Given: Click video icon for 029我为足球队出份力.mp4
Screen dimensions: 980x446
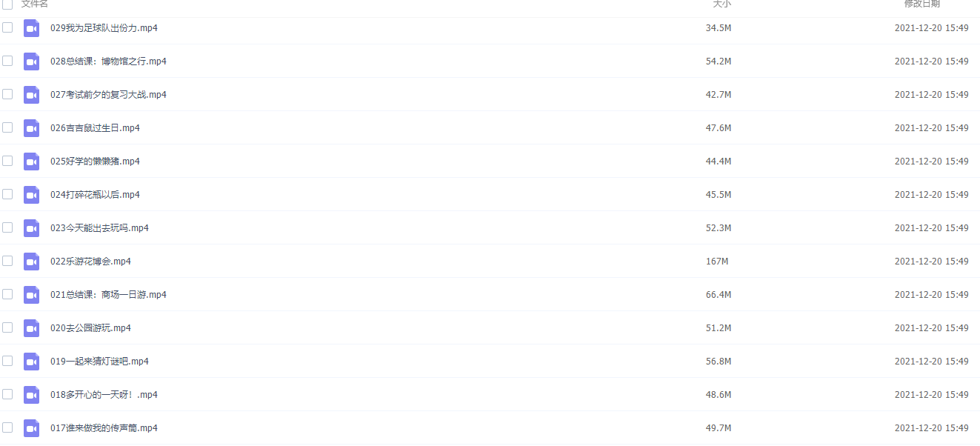Looking at the screenshot, I should (x=31, y=28).
